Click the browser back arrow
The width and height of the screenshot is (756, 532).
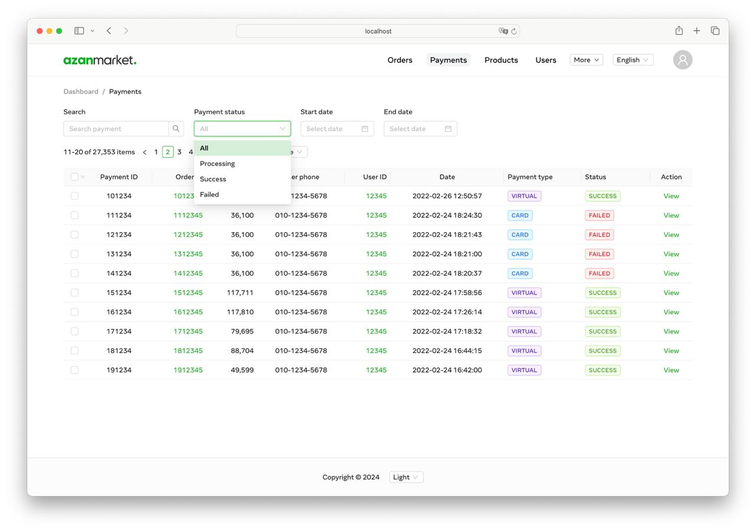click(x=109, y=31)
